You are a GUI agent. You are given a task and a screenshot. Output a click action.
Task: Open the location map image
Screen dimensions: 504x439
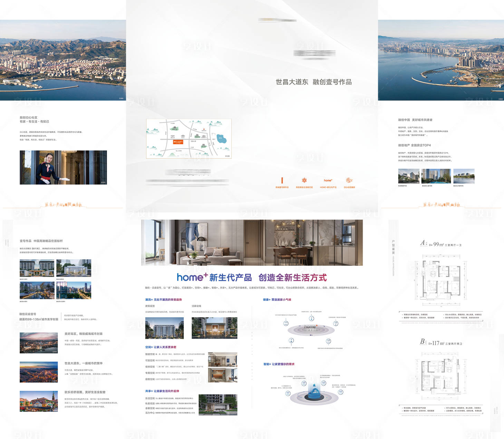pyautogui.click(x=189, y=139)
